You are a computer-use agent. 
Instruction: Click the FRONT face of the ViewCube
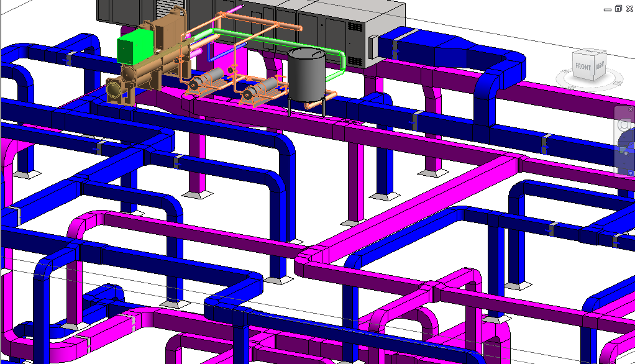point(583,67)
